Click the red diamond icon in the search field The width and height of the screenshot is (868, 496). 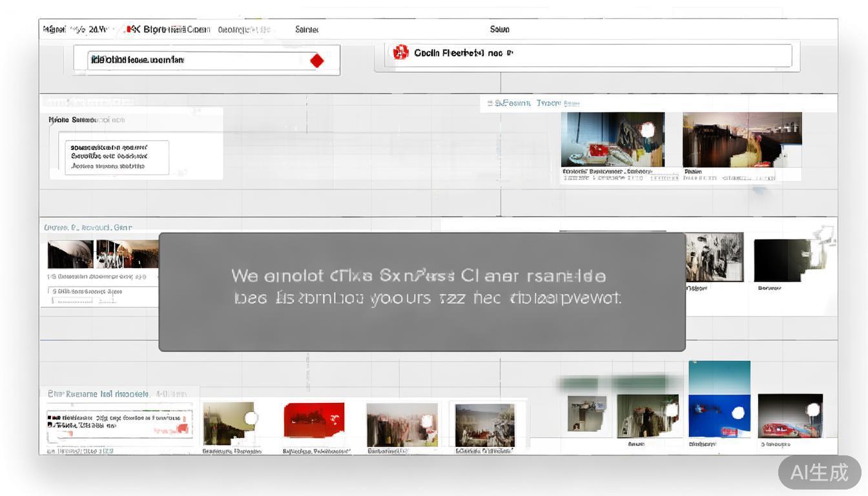(x=316, y=61)
